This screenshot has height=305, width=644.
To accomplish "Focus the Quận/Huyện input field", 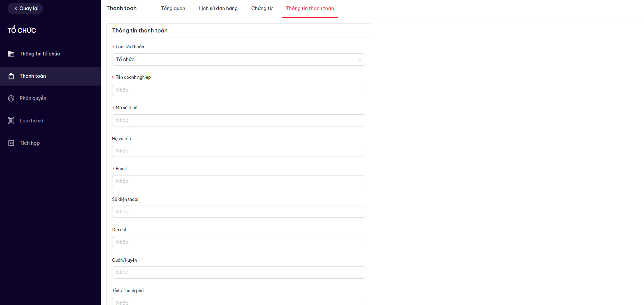I will [x=239, y=273].
